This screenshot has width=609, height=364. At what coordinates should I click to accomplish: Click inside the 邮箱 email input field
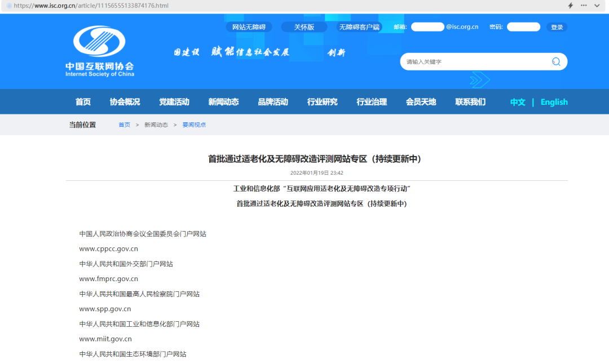(x=427, y=26)
